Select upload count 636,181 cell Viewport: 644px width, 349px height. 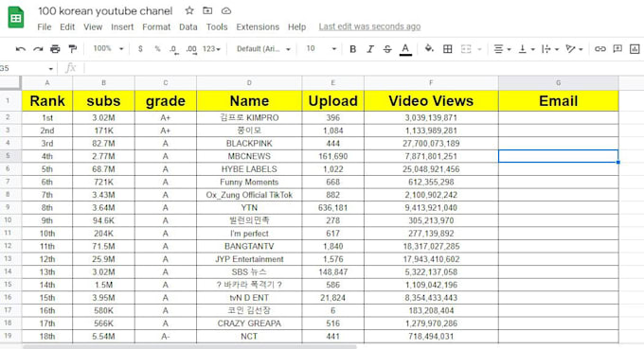333,207
